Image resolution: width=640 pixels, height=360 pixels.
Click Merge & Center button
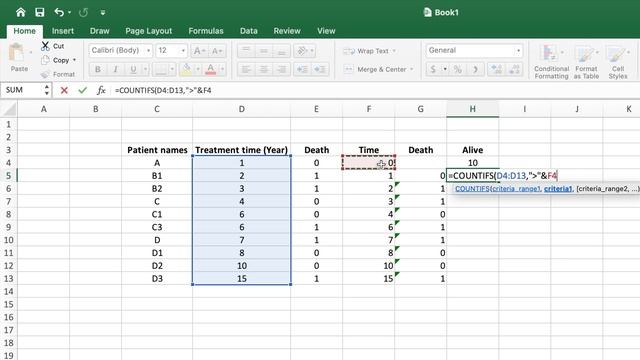point(375,69)
